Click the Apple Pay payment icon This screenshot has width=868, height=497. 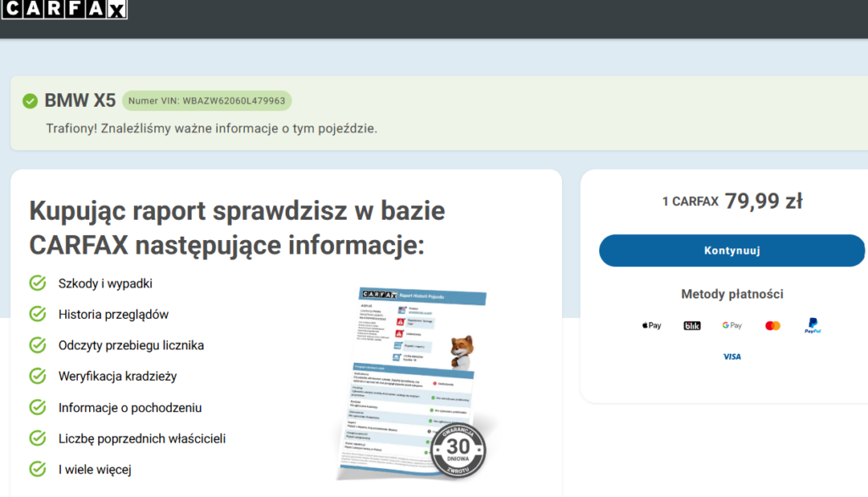click(x=651, y=326)
